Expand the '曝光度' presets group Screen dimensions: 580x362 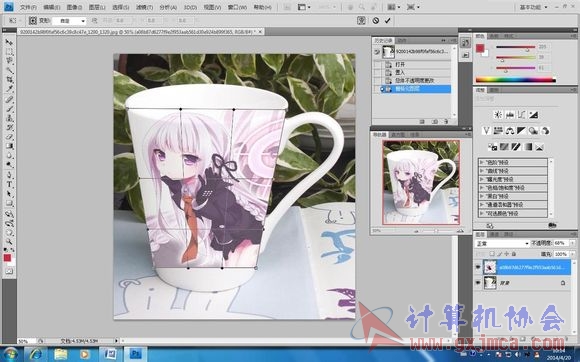(x=482, y=179)
